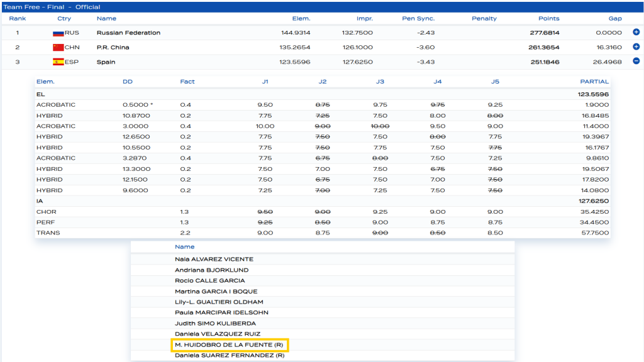644x362 pixels.
Task: Select Russia's points 277.6814
Action: click(x=544, y=33)
